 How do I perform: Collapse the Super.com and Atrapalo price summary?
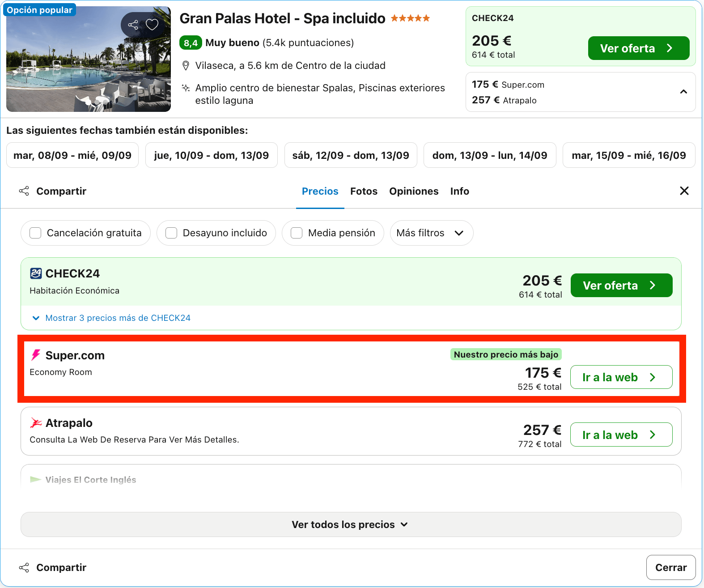[x=683, y=92]
